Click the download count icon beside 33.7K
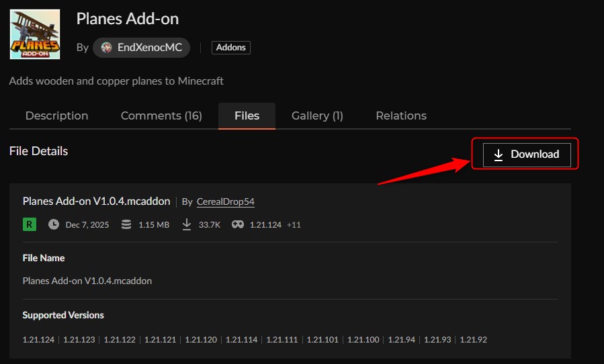 click(187, 224)
